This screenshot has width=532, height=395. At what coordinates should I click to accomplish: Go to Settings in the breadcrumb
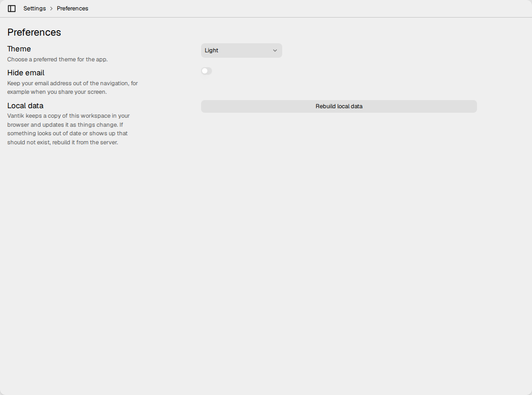35,9
